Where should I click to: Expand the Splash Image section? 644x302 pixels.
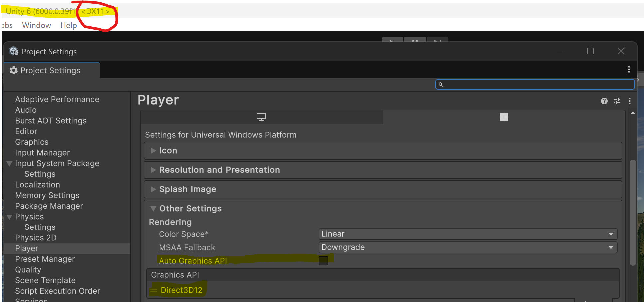click(153, 189)
